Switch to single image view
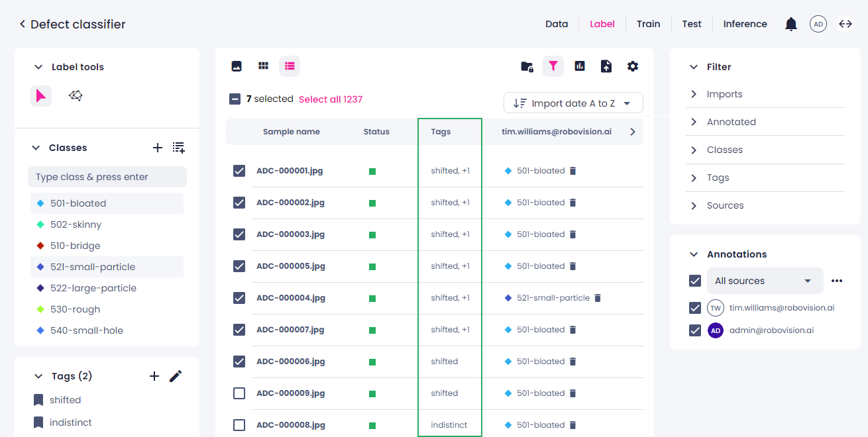The image size is (868, 437). pyautogui.click(x=237, y=66)
